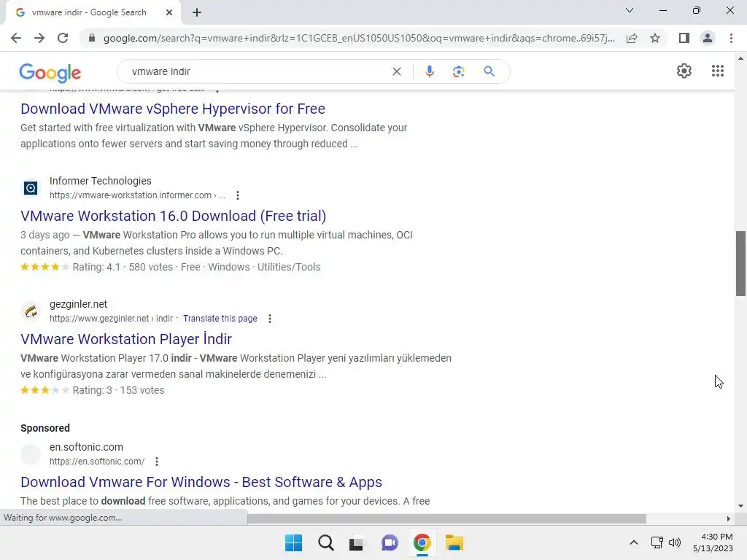
Task: Open VMware Workstation 16.0 Download result
Action: tap(174, 216)
